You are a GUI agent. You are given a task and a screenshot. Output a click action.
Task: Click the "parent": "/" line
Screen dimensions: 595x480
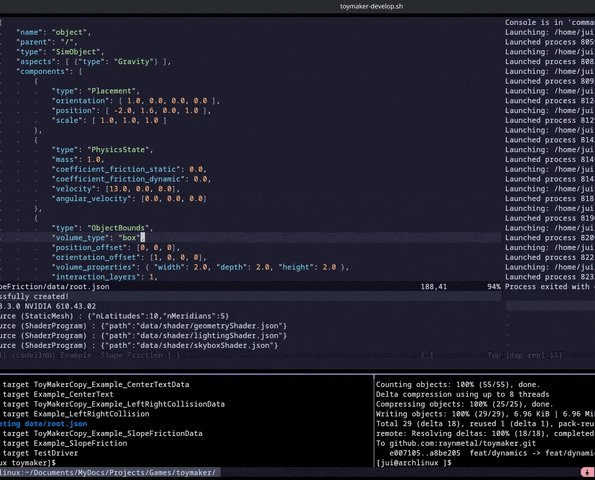click(x=47, y=42)
